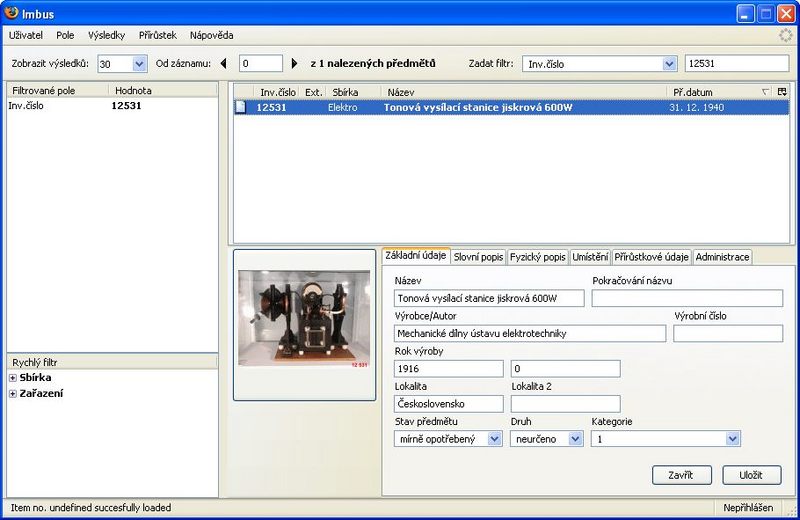Click the next records arrow icon
The image size is (800, 520).
[294, 64]
